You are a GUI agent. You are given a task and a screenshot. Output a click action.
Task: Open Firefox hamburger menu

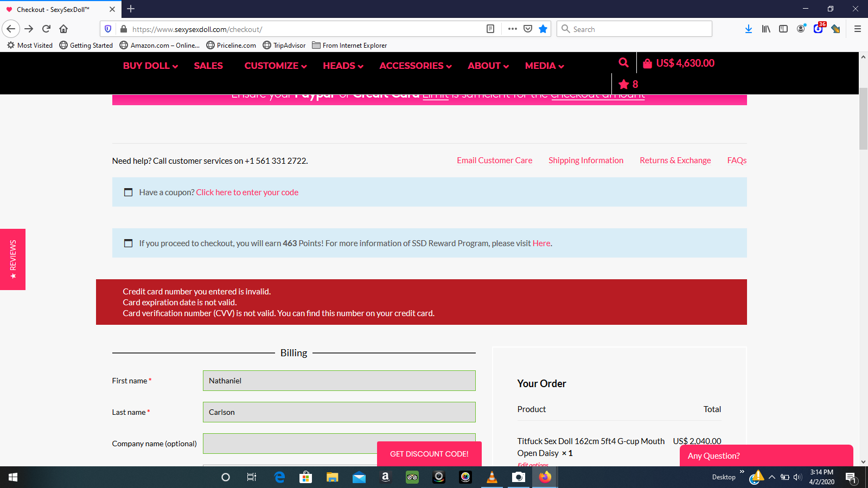coord(858,29)
